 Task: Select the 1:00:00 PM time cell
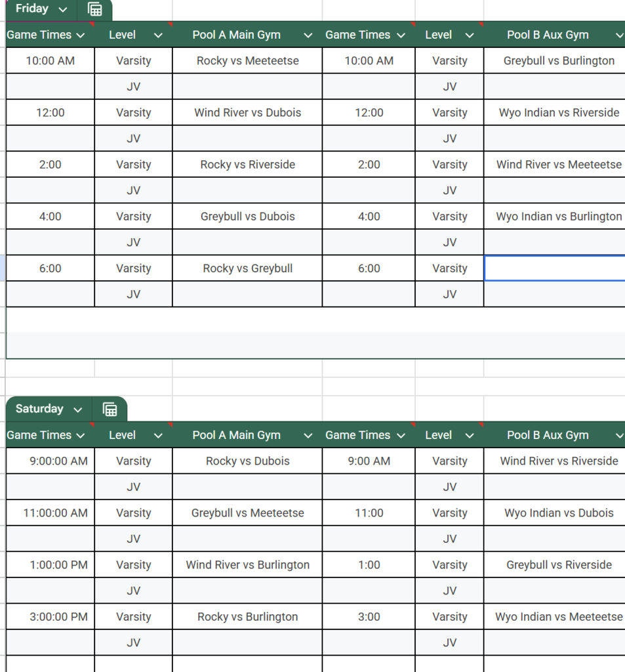tap(50, 564)
